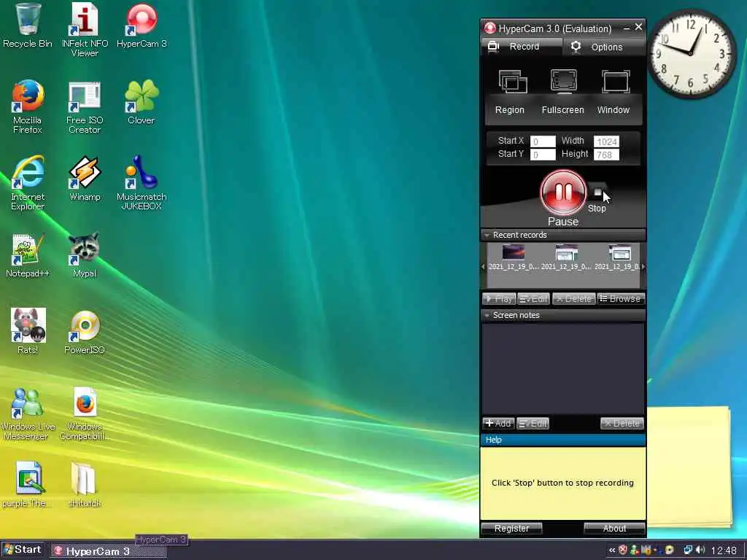Click the network computers tray icon
Screen dimensions: 747x560
click(688, 551)
